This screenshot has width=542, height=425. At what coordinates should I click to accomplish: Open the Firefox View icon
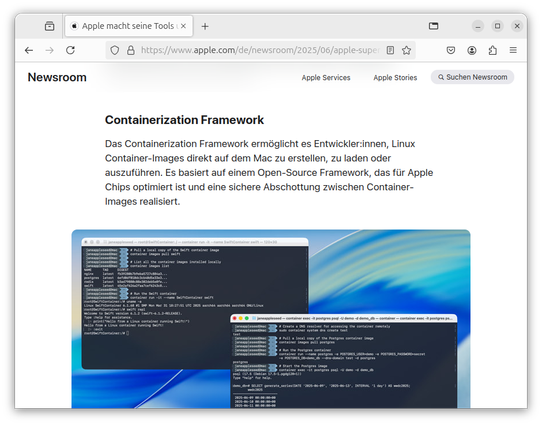pos(49,26)
